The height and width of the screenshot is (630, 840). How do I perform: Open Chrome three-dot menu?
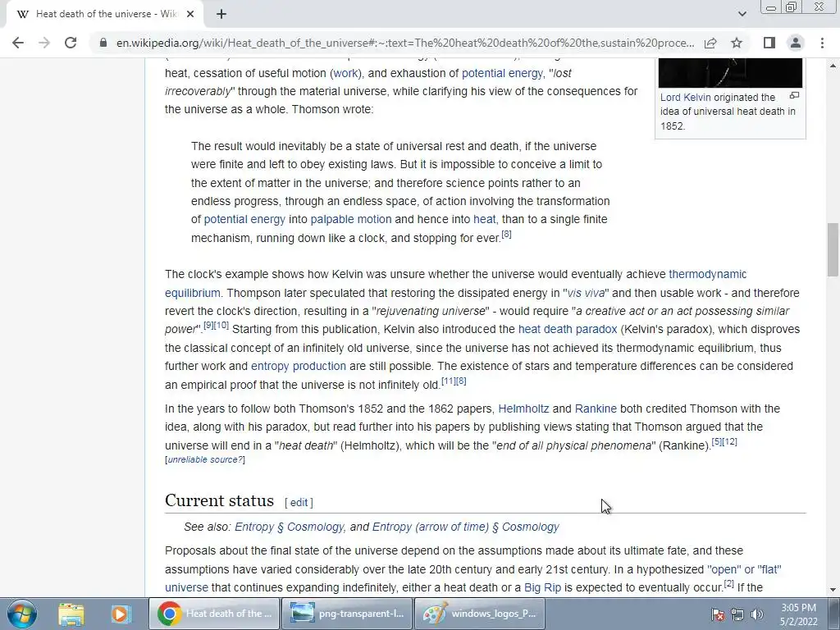(822, 43)
